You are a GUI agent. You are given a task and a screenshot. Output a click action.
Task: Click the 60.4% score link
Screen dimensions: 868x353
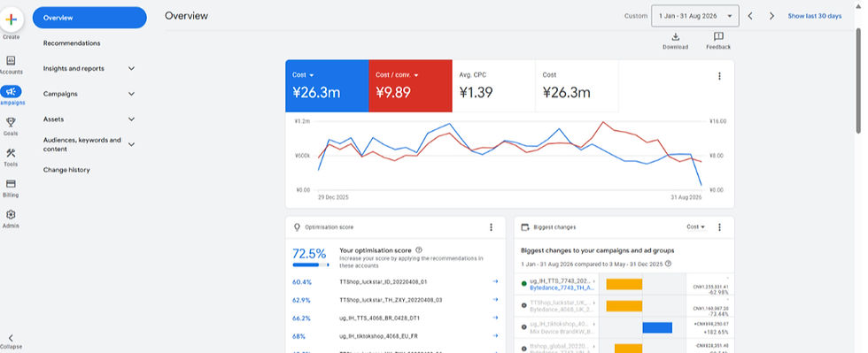302,282
